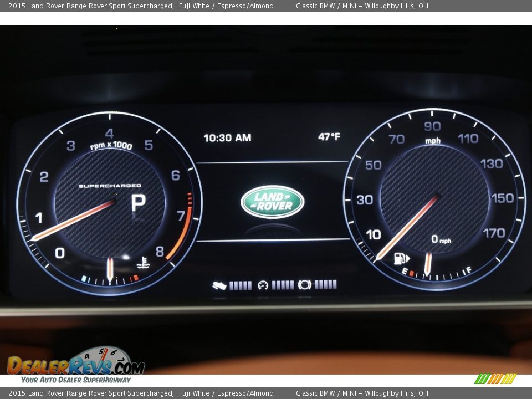
Task: Click the coolant temperature icon
Action: 144,263
